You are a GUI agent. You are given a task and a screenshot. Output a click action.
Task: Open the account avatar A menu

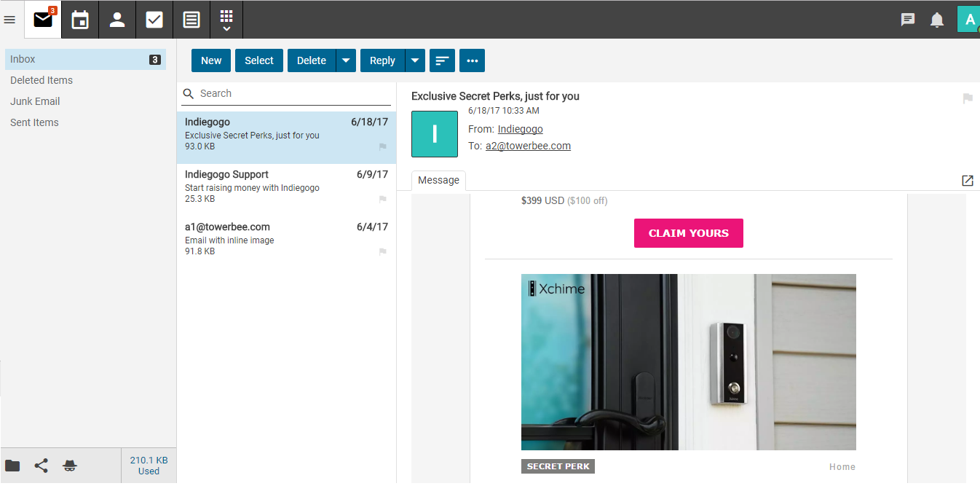tap(969, 20)
